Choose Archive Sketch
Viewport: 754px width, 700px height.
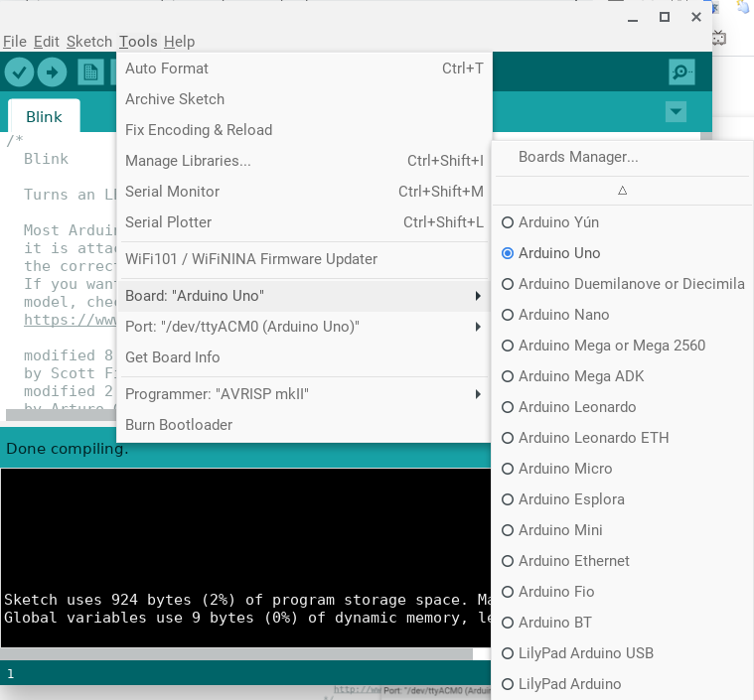(x=304, y=99)
